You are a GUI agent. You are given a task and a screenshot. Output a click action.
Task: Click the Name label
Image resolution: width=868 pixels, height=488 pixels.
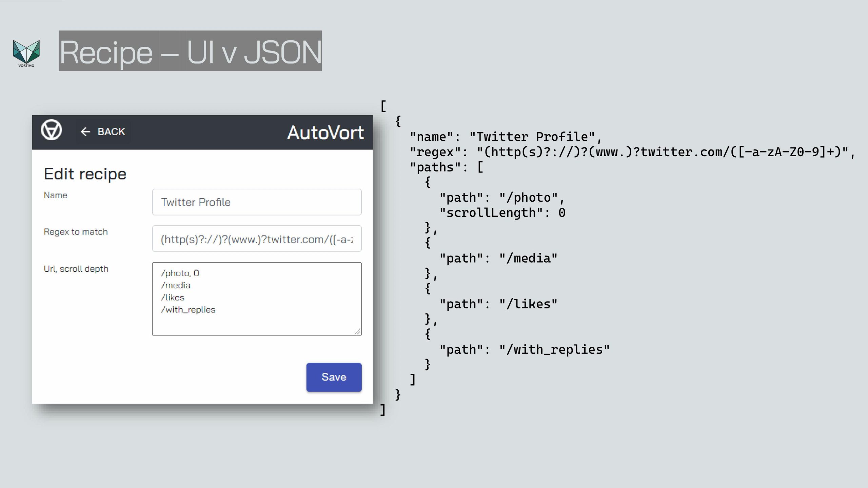(x=56, y=195)
